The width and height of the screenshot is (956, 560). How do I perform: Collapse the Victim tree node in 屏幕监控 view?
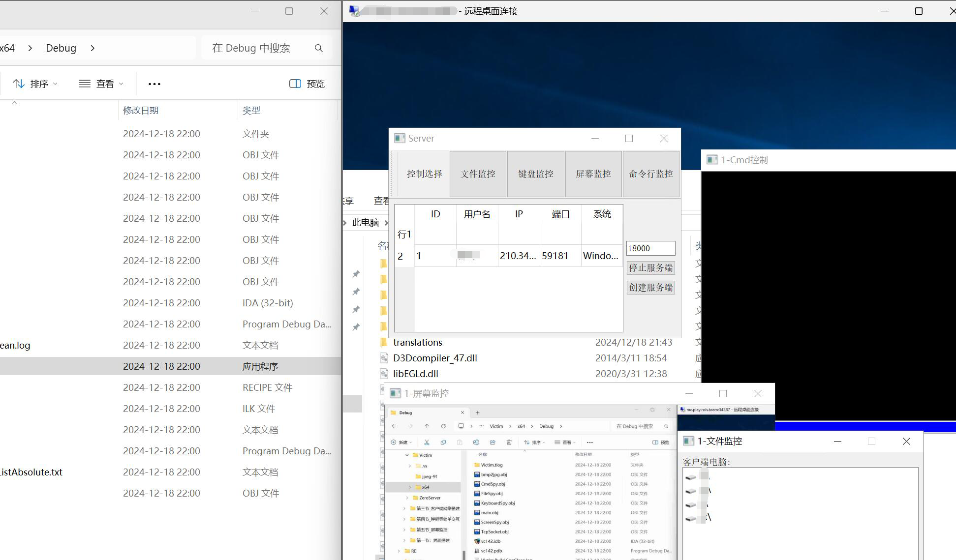click(407, 455)
